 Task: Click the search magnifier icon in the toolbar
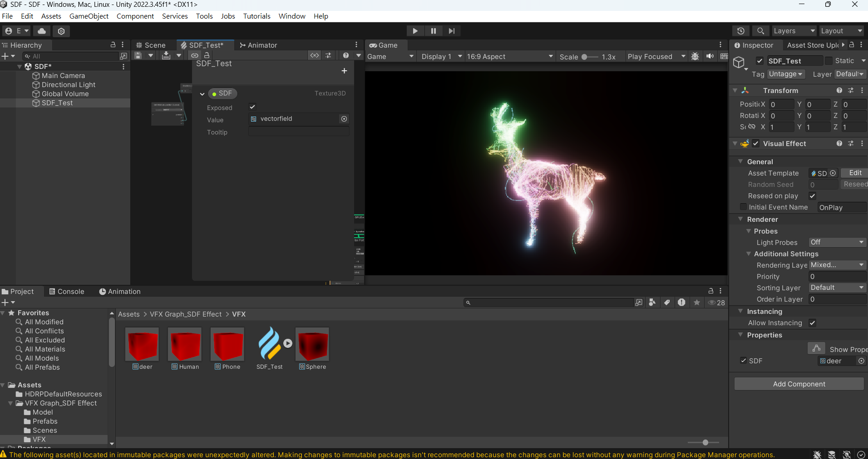(760, 30)
